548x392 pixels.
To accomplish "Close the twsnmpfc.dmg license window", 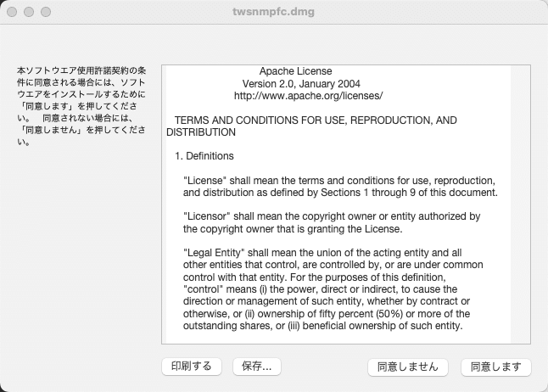I will click(x=12, y=12).
